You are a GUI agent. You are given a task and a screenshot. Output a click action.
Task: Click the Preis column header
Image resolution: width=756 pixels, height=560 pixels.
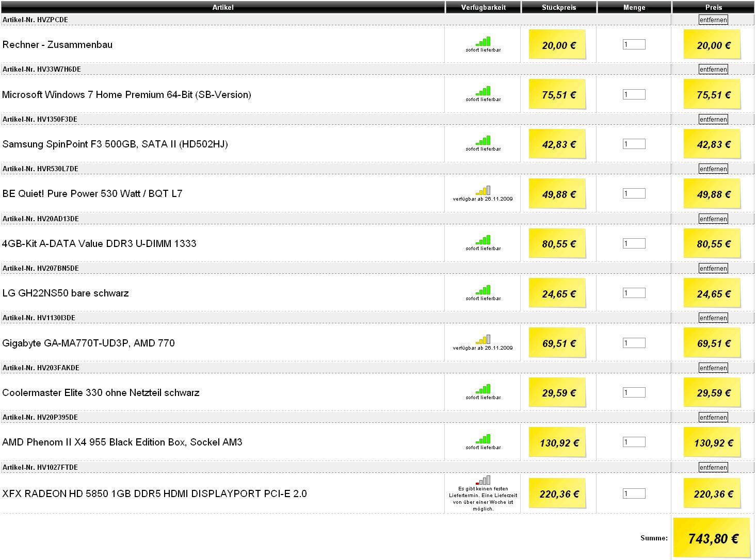tap(713, 7)
